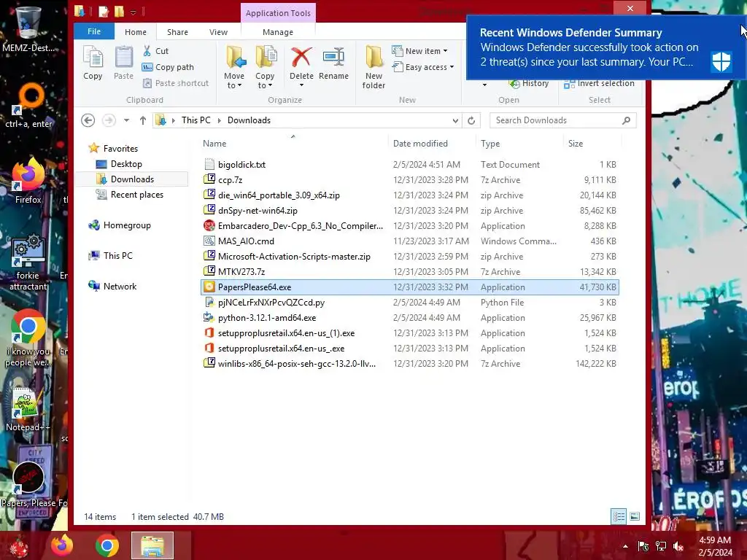Switch to the Home ribbon tab
Screen dimensions: 747x560
click(x=135, y=32)
